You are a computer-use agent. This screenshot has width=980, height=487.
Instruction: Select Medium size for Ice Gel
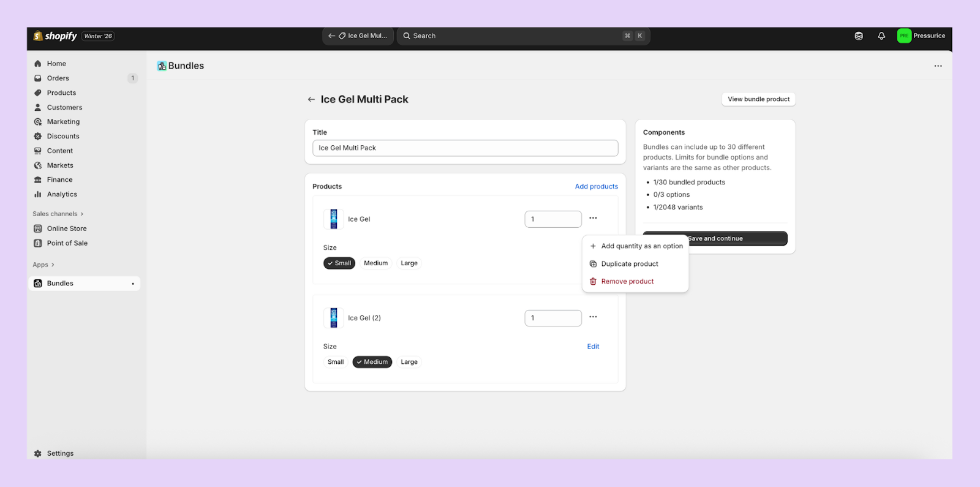[x=375, y=263]
